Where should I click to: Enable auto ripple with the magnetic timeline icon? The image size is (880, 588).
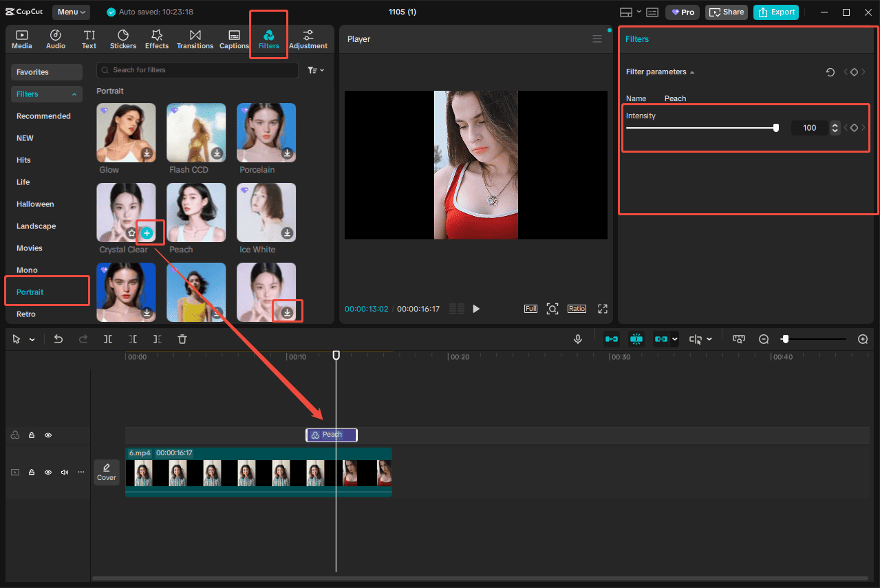pos(611,338)
